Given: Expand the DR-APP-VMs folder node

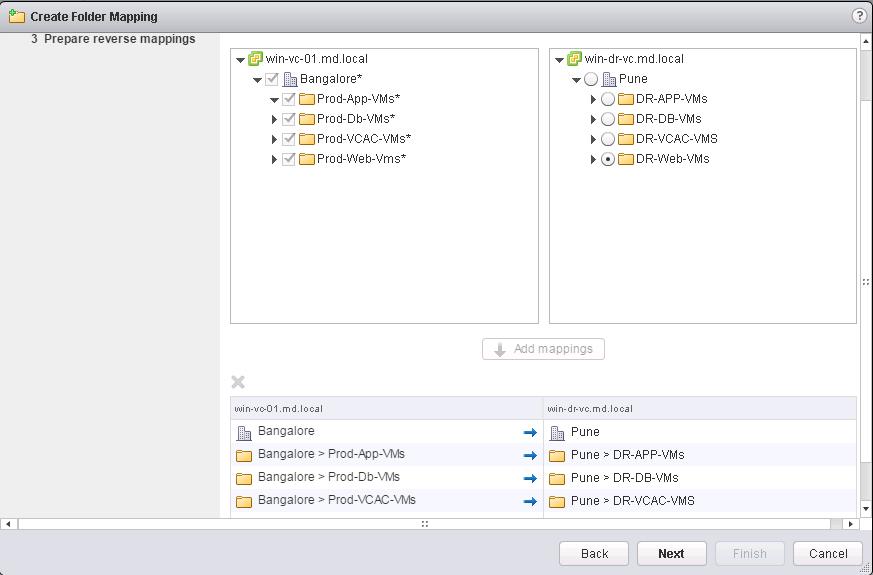Looking at the screenshot, I should pyautogui.click(x=594, y=99).
